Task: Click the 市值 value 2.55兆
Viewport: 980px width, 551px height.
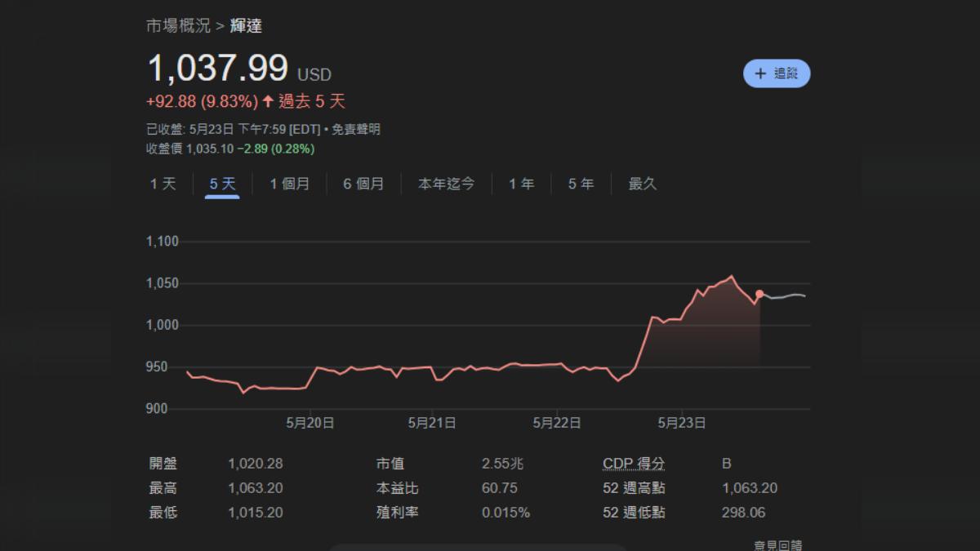Action: (x=503, y=464)
